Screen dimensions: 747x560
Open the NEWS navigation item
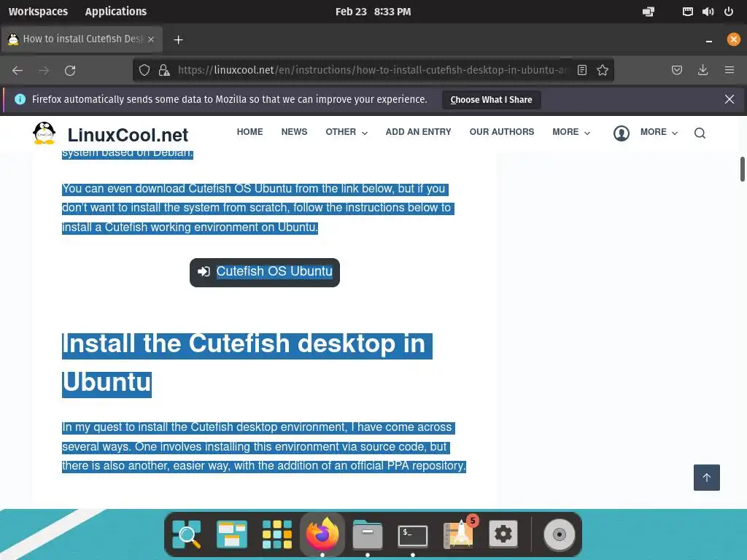(x=294, y=132)
